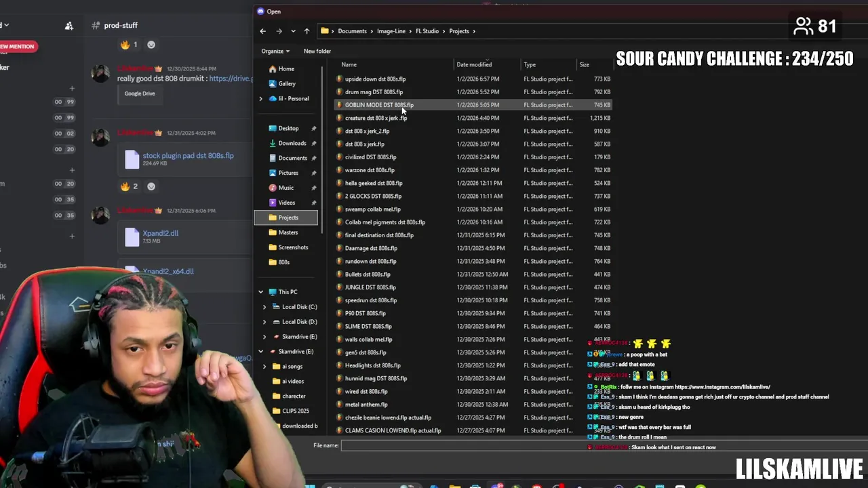Open the Desktop quick access folder
This screenshot has width=868, height=488.
click(283, 128)
